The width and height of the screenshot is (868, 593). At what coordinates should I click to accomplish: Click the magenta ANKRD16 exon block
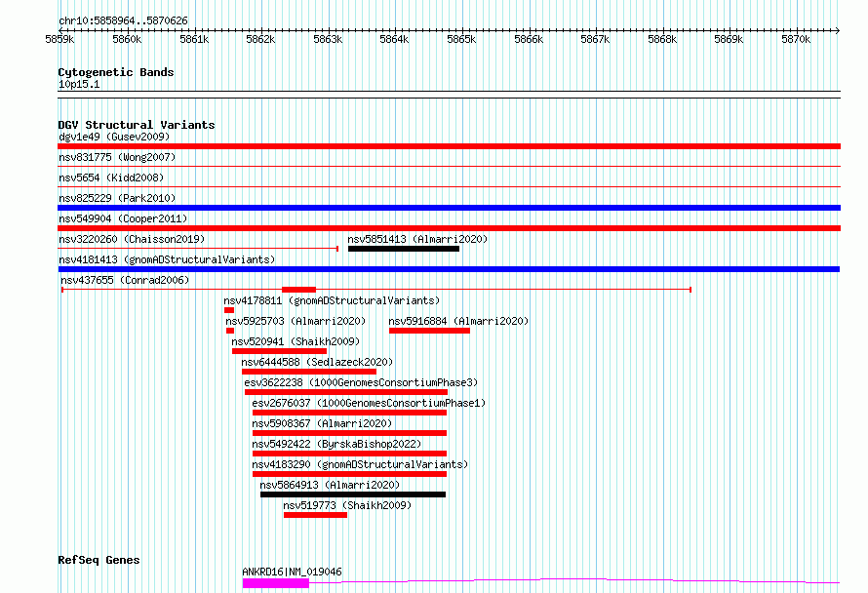[x=276, y=583]
